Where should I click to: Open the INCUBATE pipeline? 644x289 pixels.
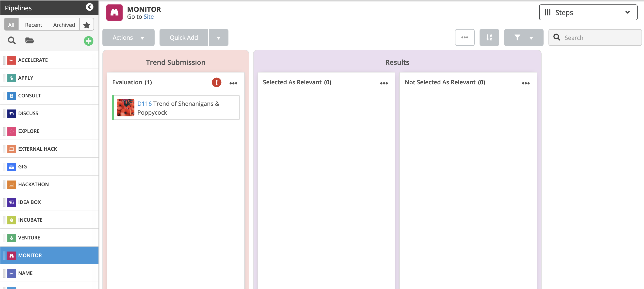49,220
